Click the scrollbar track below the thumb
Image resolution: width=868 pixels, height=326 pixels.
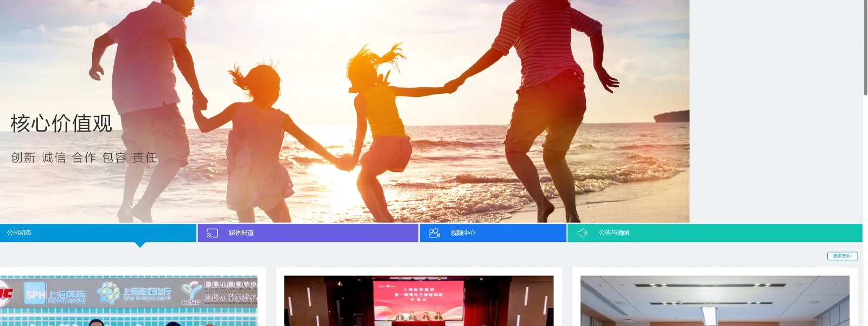pyautogui.click(x=865, y=217)
